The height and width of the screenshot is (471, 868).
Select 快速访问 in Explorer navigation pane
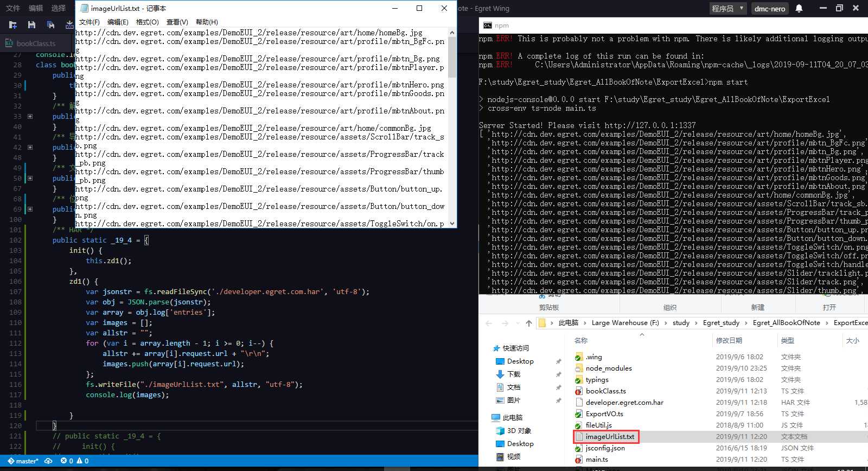pos(510,348)
